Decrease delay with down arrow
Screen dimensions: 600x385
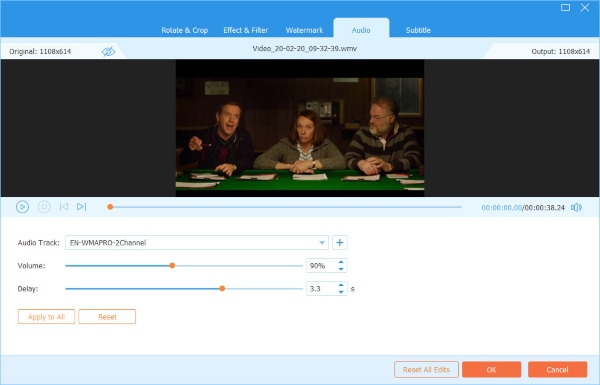[341, 292]
